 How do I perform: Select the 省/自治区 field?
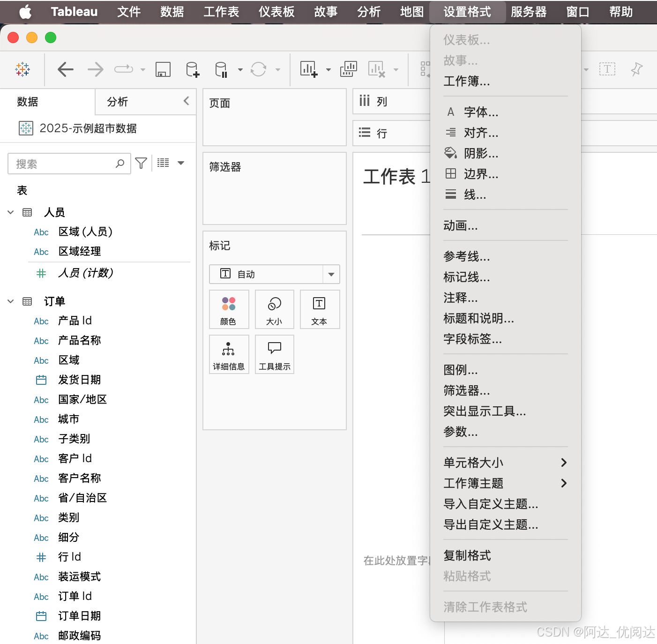pyautogui.click(x=82, y=498)
